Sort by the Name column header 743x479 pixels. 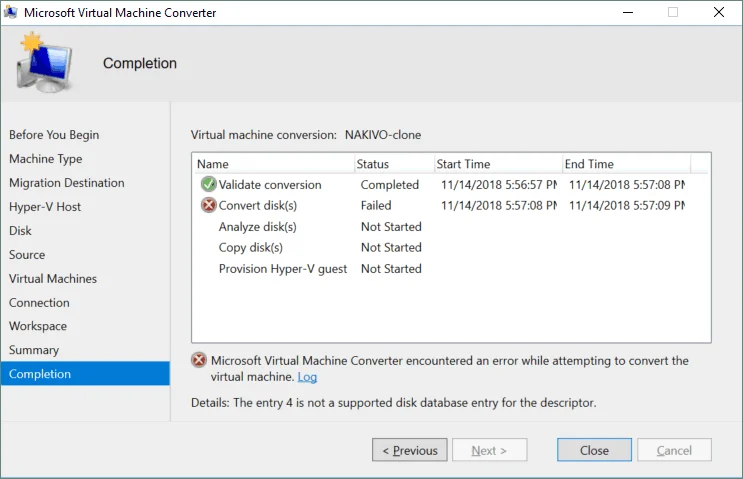coord(274,164)
